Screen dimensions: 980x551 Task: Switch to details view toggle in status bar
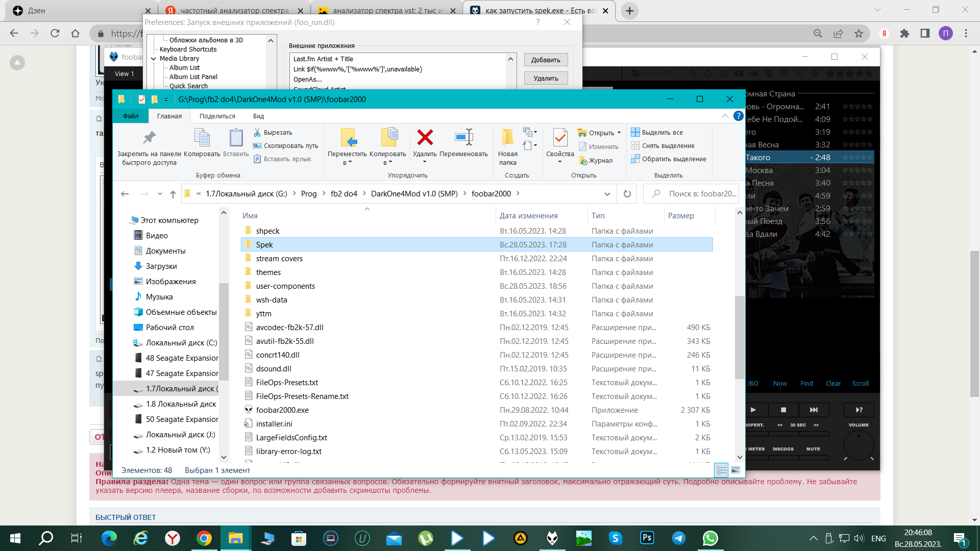[x=722, y=470]
